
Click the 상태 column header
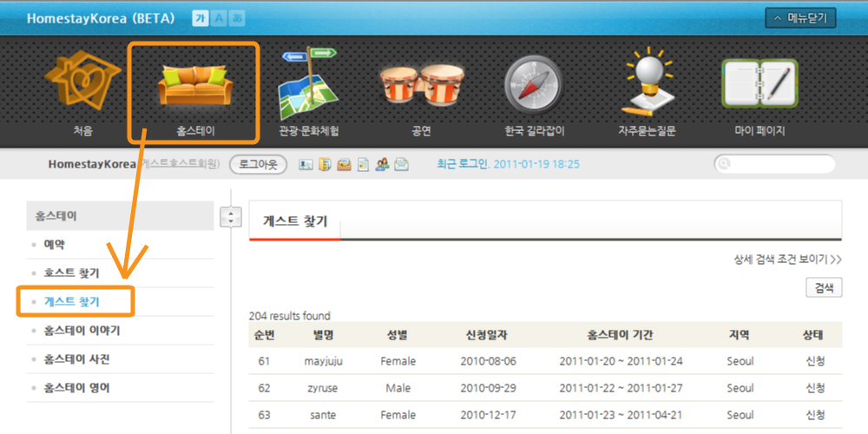(x=814, y=335)
